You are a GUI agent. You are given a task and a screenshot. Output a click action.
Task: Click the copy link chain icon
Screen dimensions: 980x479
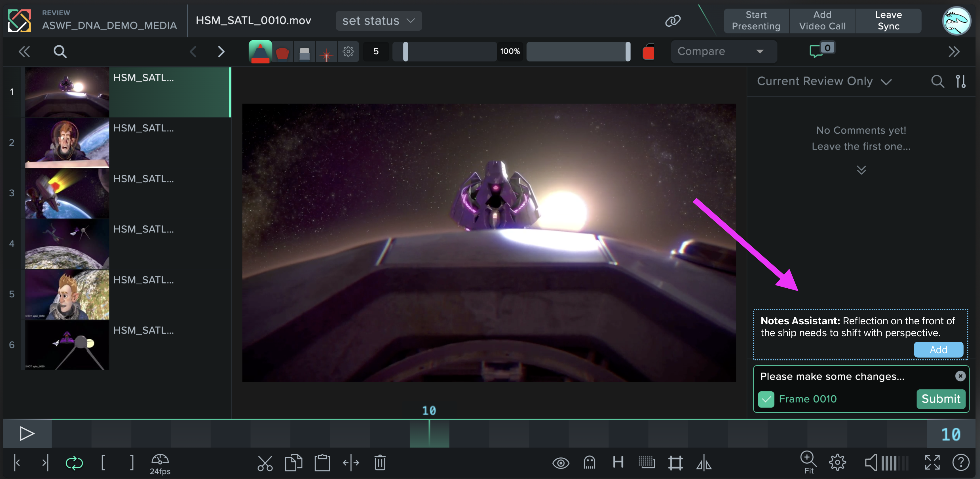click(x=673, y=20)
